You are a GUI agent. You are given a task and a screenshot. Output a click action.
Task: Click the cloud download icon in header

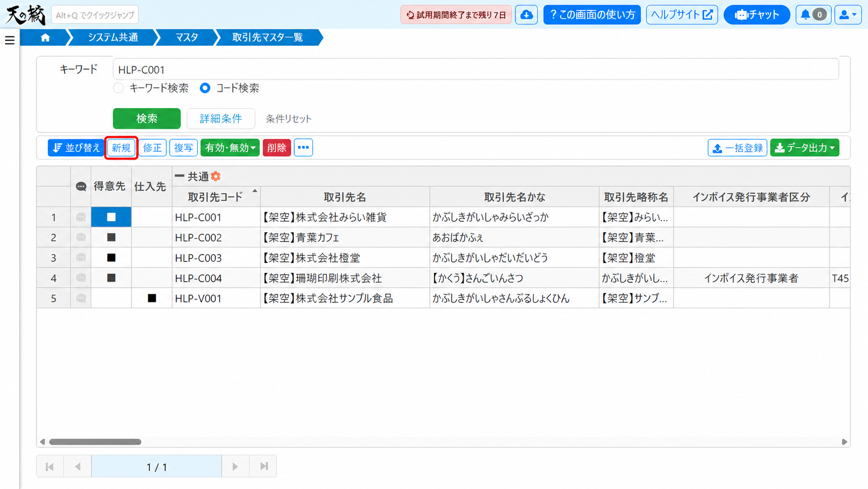coord(526,15)
